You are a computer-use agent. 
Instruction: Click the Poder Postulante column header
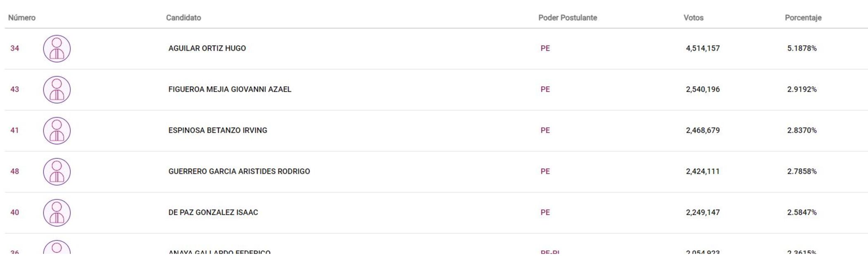tap(567, 18)
